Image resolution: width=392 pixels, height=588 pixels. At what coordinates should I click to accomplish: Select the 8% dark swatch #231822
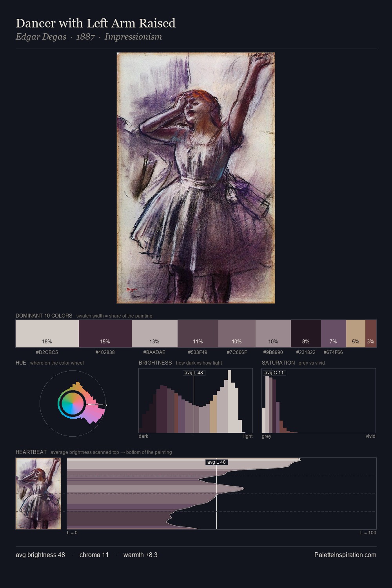tap(306, 334)
